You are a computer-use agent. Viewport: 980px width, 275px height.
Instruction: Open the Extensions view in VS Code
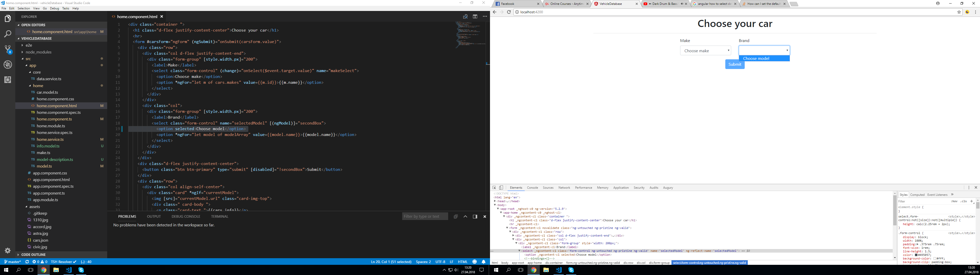coord(7,80)
